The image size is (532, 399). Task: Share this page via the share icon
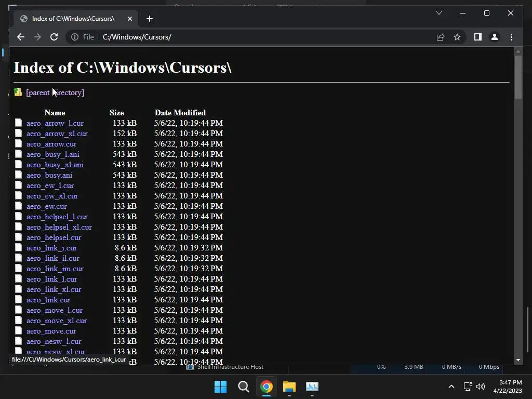[x=441, y=37]
